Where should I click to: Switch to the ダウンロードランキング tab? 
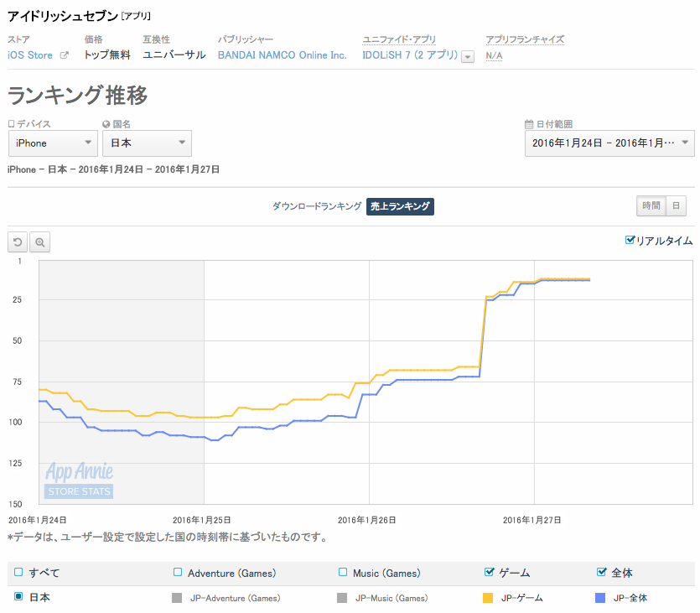point(317,206)
